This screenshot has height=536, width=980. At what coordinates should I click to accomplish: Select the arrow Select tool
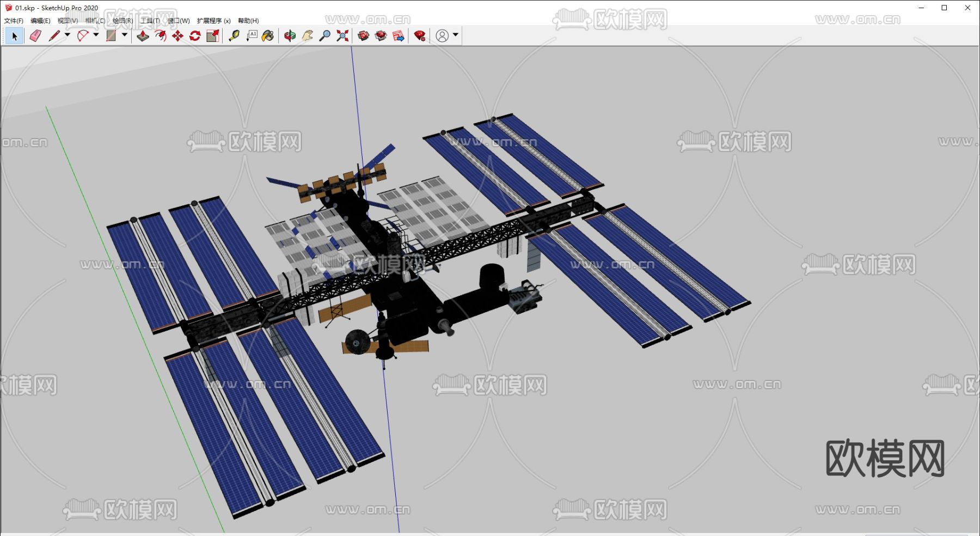click(15, 36)
